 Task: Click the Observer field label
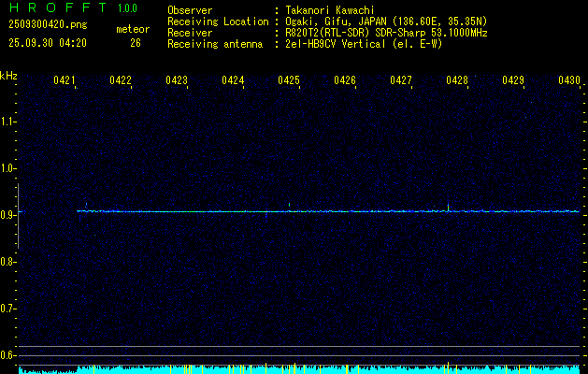point(190,10)
